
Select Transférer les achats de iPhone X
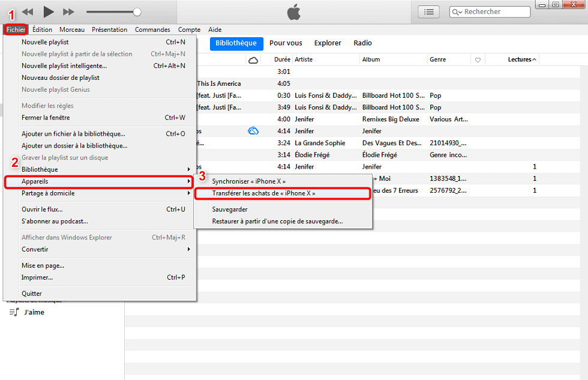[x=264, y=193]
